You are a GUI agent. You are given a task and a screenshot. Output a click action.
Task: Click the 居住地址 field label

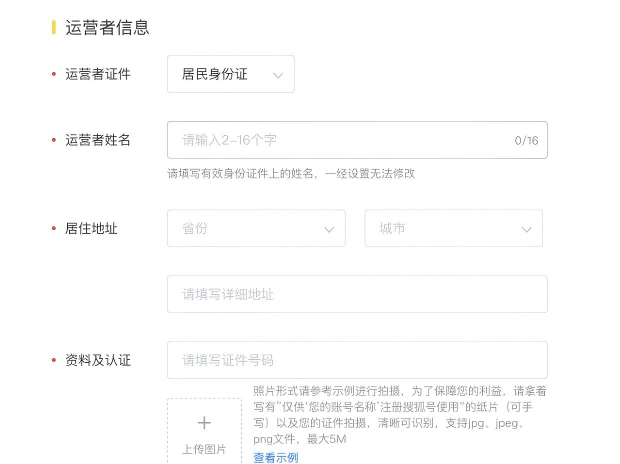click(91, 228)
